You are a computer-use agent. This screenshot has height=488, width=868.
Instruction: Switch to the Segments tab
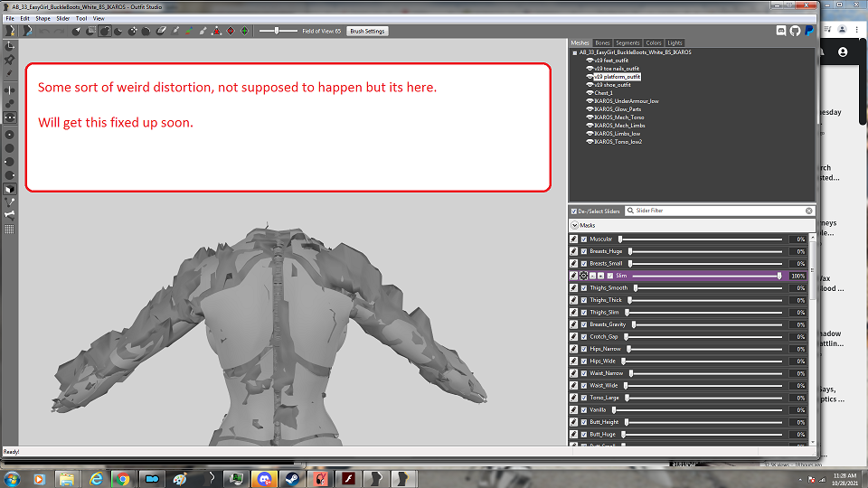[627, 42]
